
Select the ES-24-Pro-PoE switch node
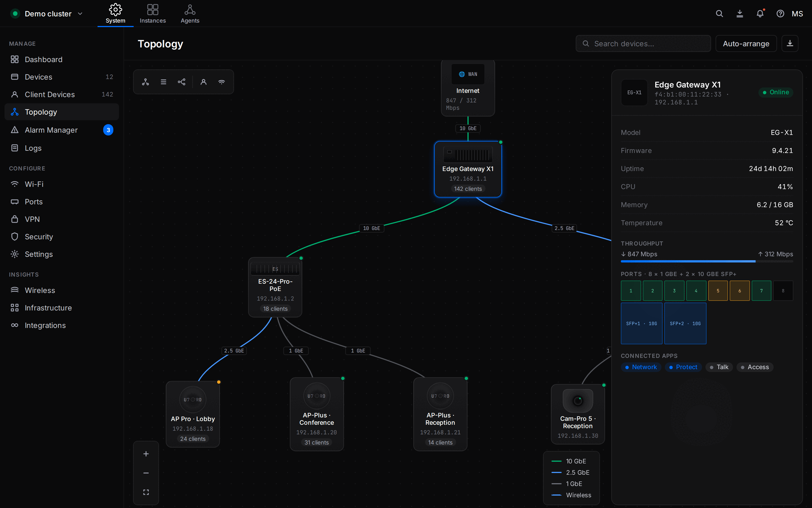(x=275, y=287)
